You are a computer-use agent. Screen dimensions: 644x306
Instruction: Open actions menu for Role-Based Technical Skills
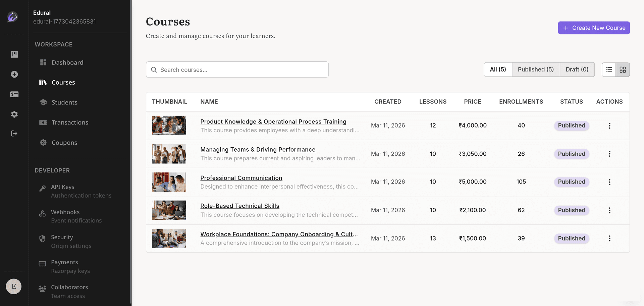609,210
